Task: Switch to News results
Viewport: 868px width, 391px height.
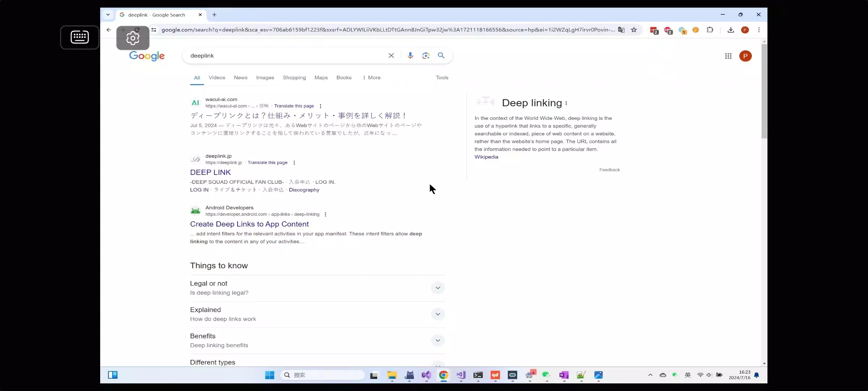Action: coord(241,78)
